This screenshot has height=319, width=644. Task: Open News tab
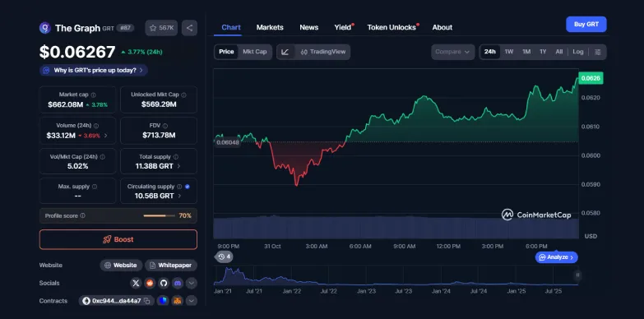pyautogui.click(x=309, y=27)
